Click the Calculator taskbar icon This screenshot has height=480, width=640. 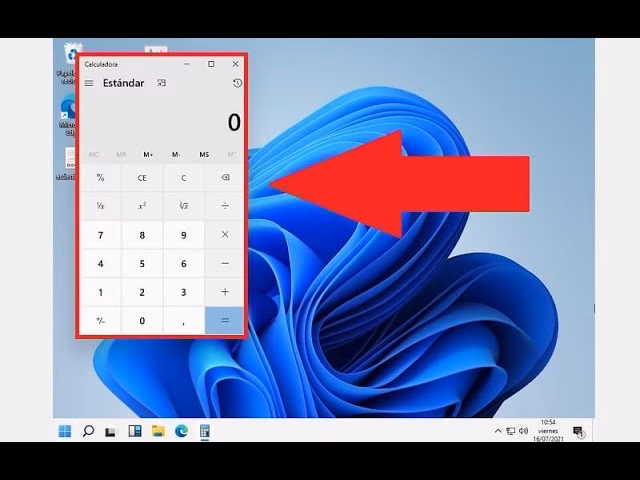click(205, 431)
